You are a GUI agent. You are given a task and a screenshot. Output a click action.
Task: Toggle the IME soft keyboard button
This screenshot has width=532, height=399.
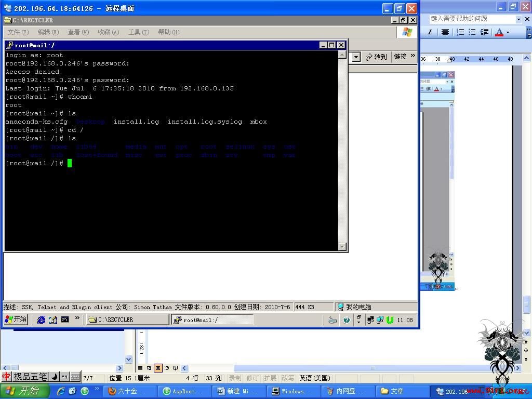(x=75, y=377)
